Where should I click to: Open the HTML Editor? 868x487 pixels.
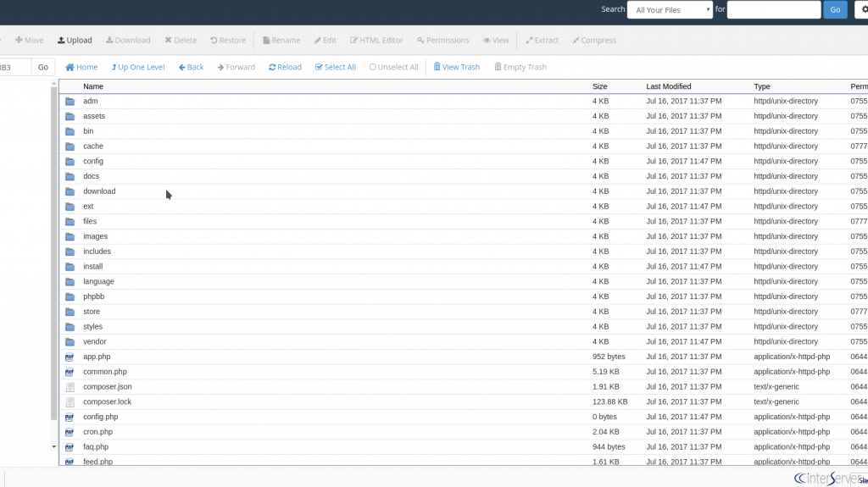point(376,40)
